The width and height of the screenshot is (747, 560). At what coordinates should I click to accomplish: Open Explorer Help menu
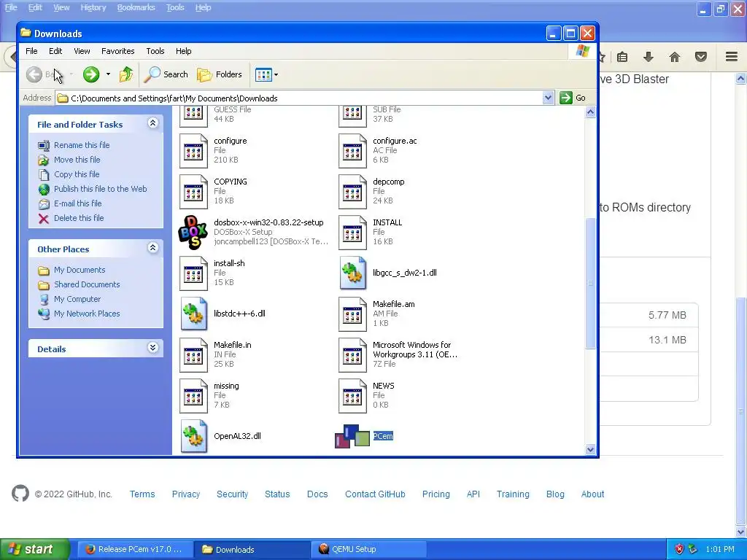[183, 51]
